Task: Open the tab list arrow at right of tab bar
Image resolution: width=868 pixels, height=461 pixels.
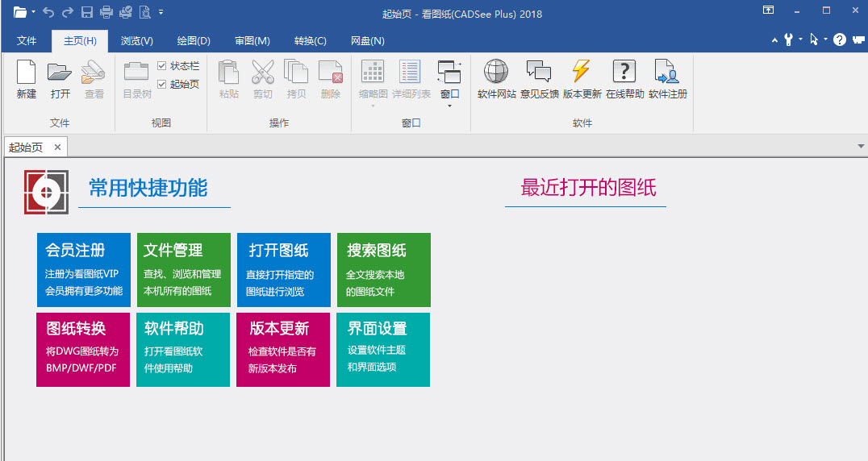Action: (x=861, y=147)
